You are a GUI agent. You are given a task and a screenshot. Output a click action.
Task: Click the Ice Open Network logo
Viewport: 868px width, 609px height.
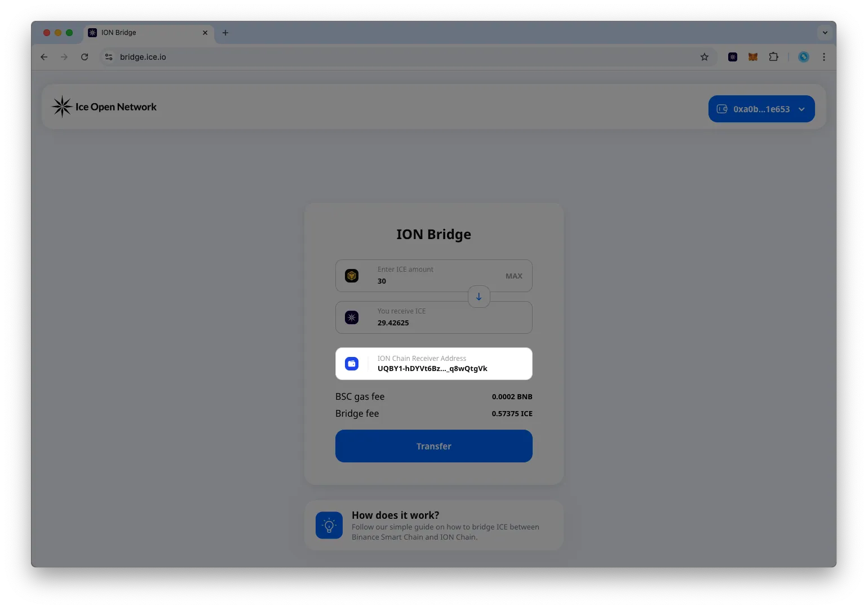[104, 107]
